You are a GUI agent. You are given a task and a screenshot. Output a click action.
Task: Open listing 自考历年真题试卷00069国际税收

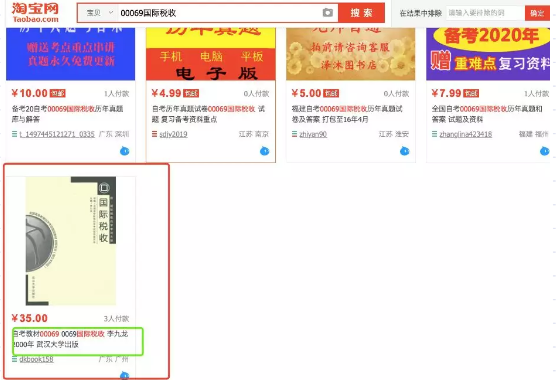(x=209, y=114)
